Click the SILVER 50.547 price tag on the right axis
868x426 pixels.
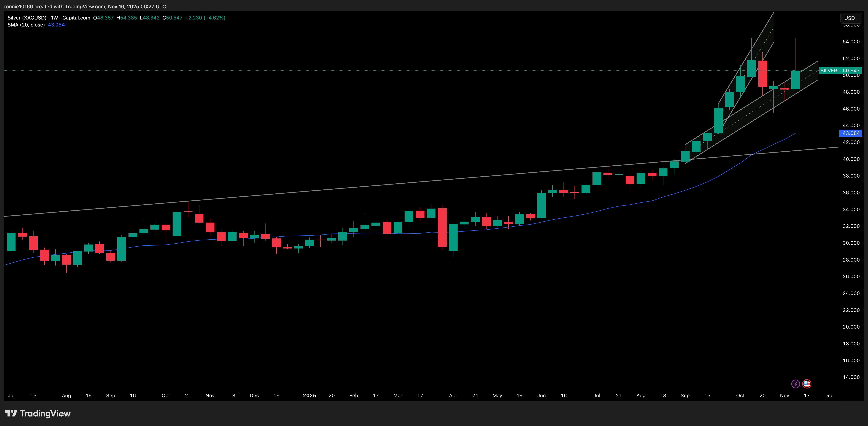(x=840, y=70)
